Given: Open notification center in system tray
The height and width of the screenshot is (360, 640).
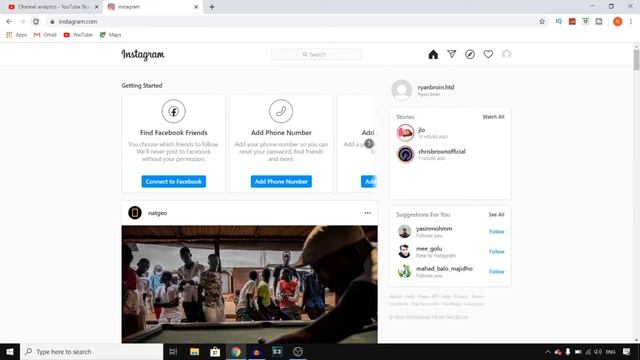Looking at the screenshot, I should coord(627,351).
